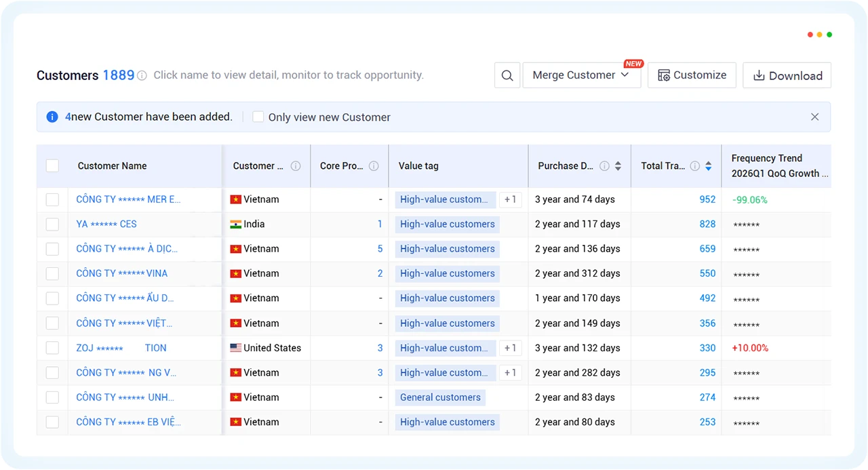Select checkbox for CÔNG TY ẤU D... row
Screen dimensions: 868x470
[x=52, y=298]
